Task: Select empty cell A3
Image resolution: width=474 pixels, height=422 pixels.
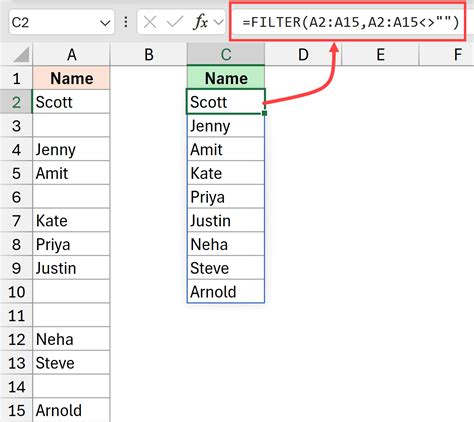Action: 71,126
